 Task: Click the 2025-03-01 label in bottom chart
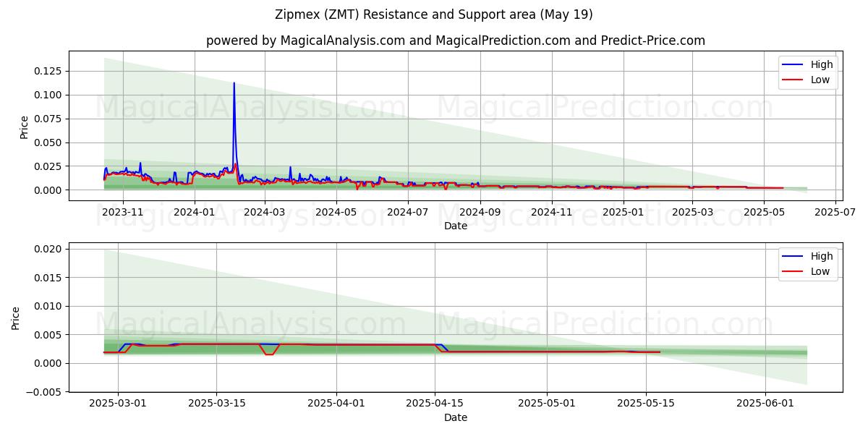click(x=119, y=404)
